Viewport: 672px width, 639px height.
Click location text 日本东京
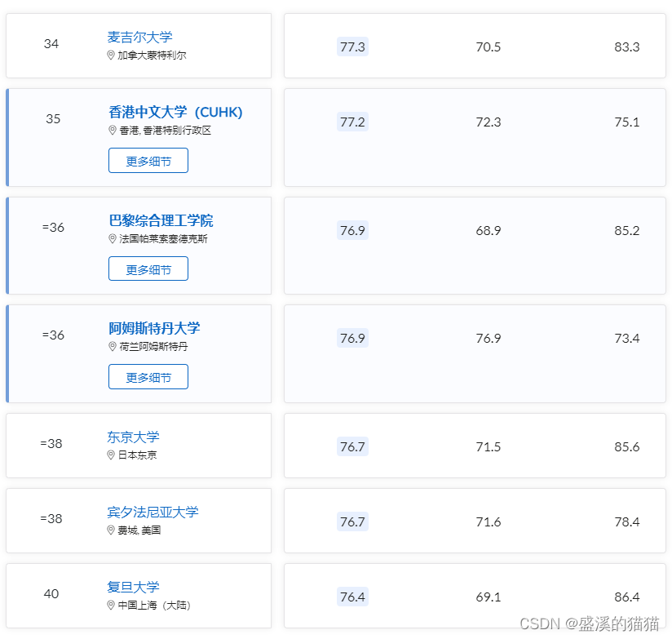(137, 455)
